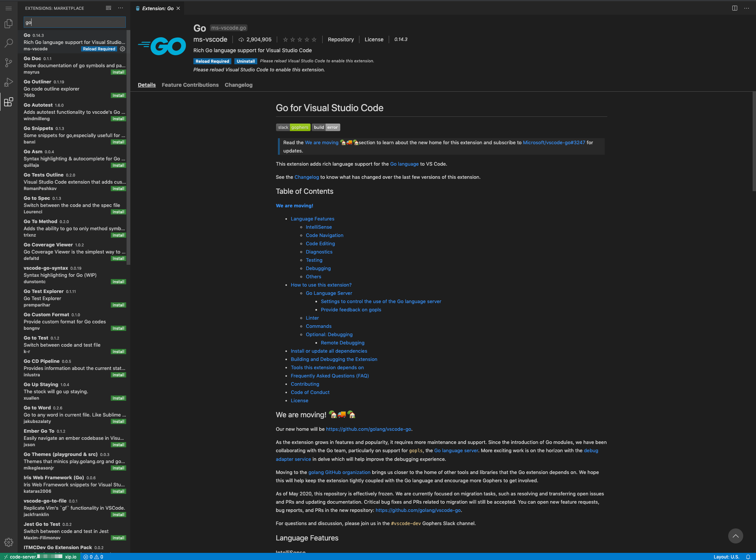The image size is (756, 560).
Task: Click the star rating of Go extension
Action: pos(299,39)
